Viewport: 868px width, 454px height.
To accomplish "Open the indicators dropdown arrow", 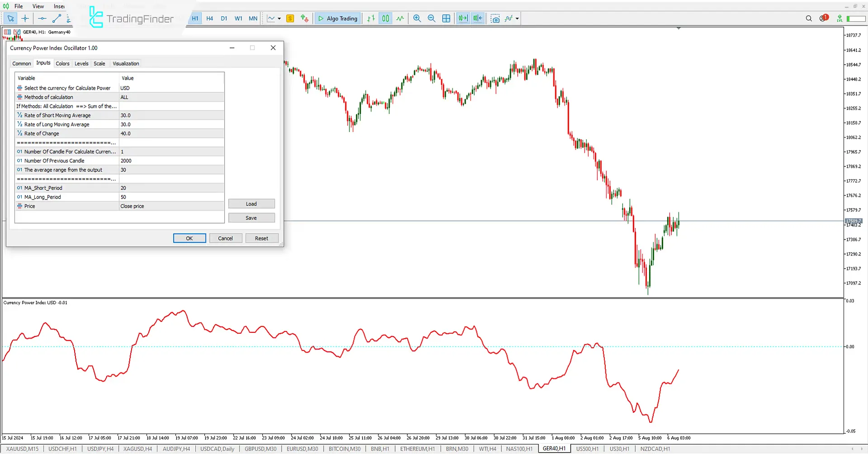I will 517,19.
